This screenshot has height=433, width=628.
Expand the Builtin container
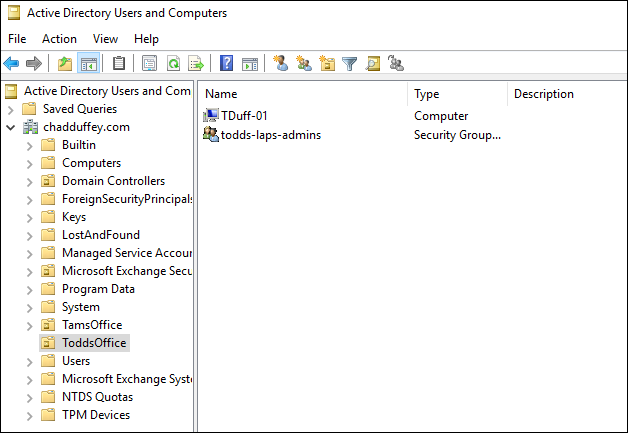coord(30,145)
